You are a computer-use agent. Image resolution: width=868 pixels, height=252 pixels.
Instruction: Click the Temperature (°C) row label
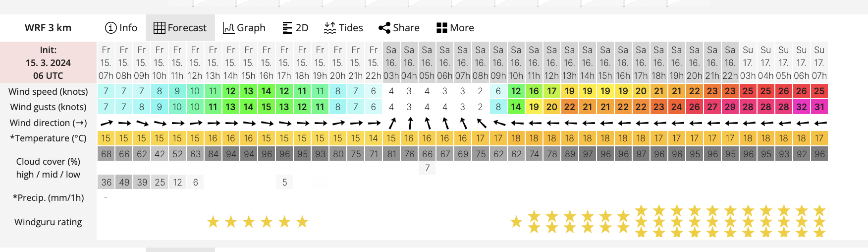click(48, 138)
